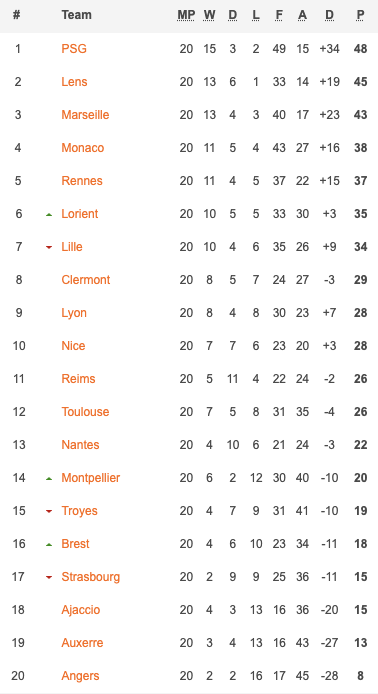Image resolution: width=378 pixels, height=694 pixels.
Task: Open the Lyon team link
Action: coord(74,313)
